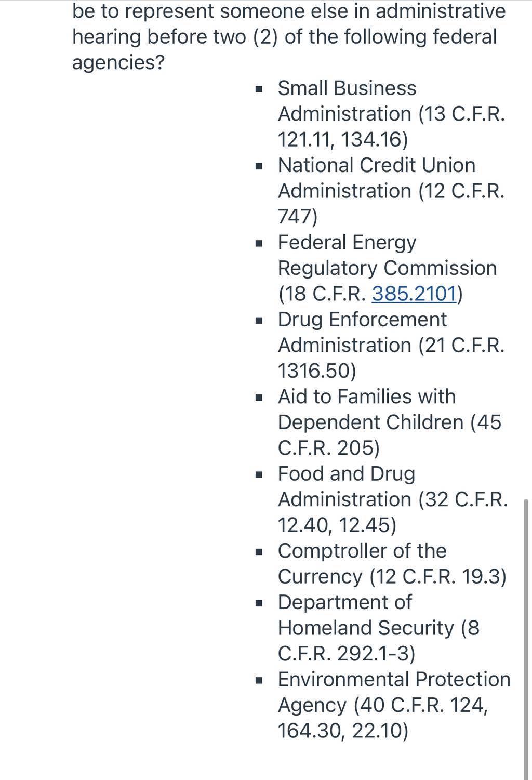
Task: Click the question text about federal agencies
Action: [x=289, y=36]
